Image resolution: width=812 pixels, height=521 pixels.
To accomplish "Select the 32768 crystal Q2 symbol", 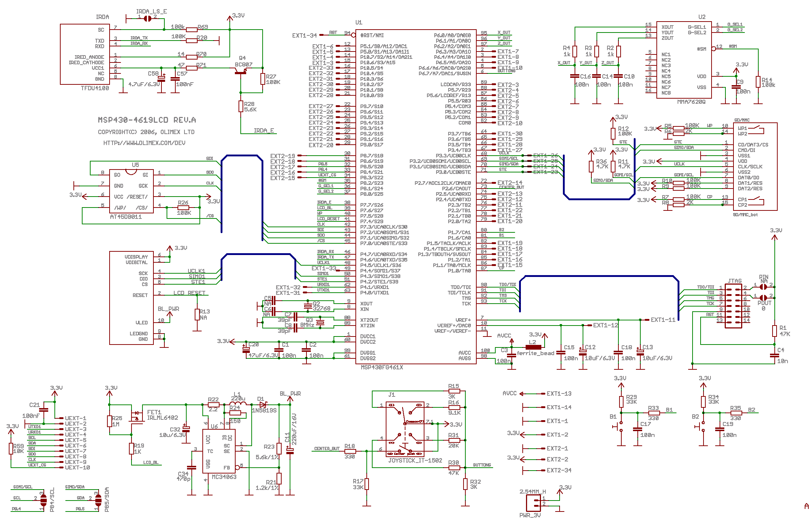I will [308, 306].
